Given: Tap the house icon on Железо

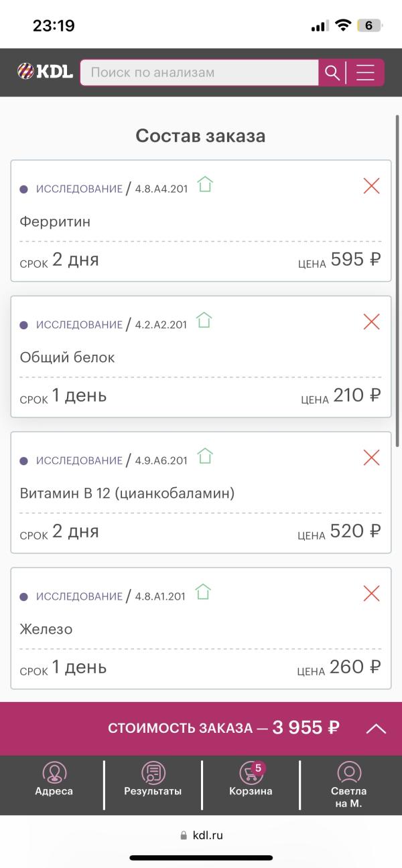Looking at the screenshot, I should 203,592.
